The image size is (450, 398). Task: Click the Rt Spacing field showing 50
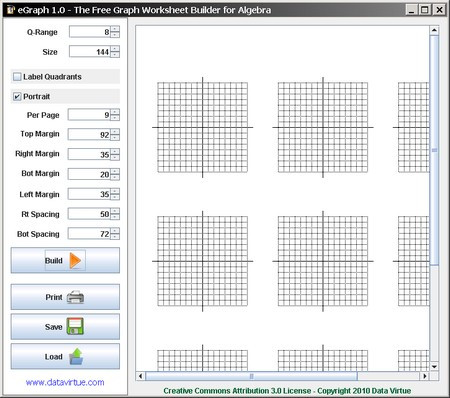coord(89,214)
